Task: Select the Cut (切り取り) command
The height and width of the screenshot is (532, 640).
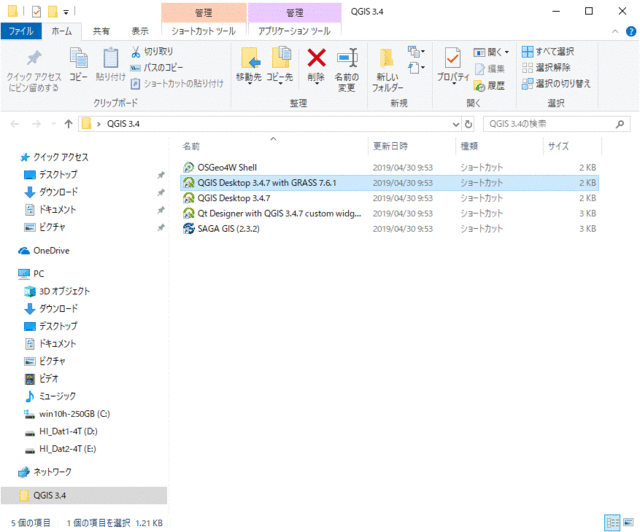Action: [x=152, y=52]
